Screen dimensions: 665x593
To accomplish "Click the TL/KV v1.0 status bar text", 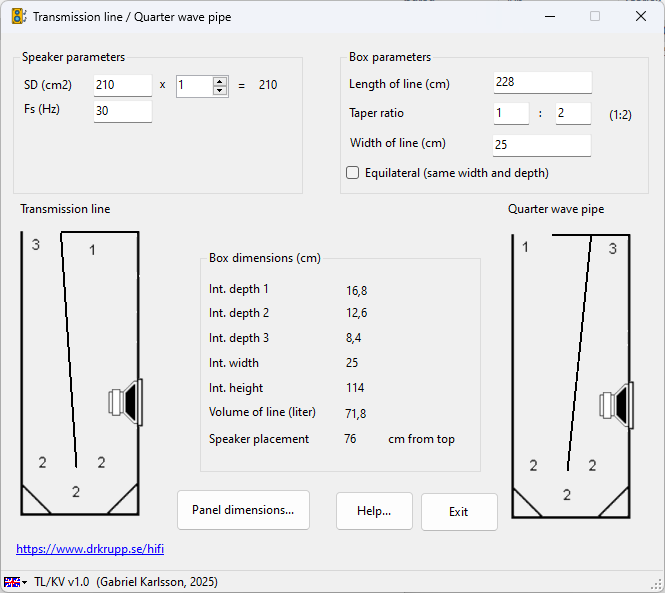I will (x=126, y=582).
